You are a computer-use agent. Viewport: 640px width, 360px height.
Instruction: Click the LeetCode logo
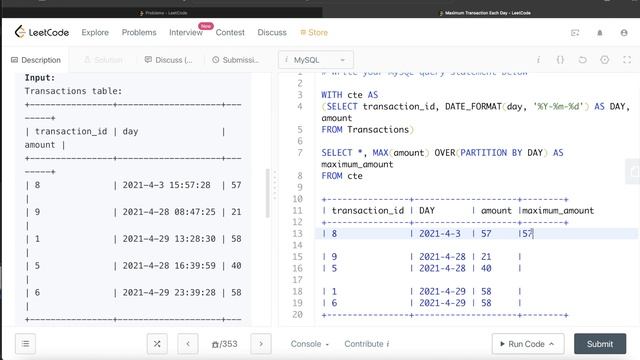[42, 32]
